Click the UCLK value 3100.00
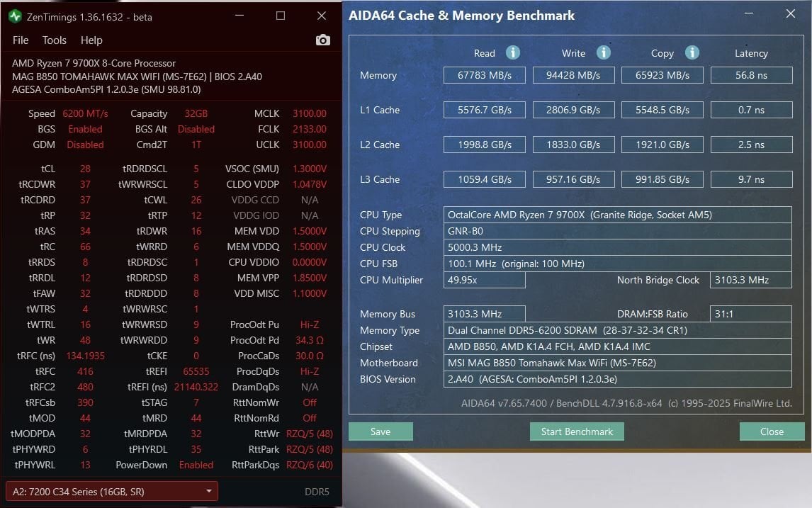This screenshot has height=508, width=812. tap(310, 145)
